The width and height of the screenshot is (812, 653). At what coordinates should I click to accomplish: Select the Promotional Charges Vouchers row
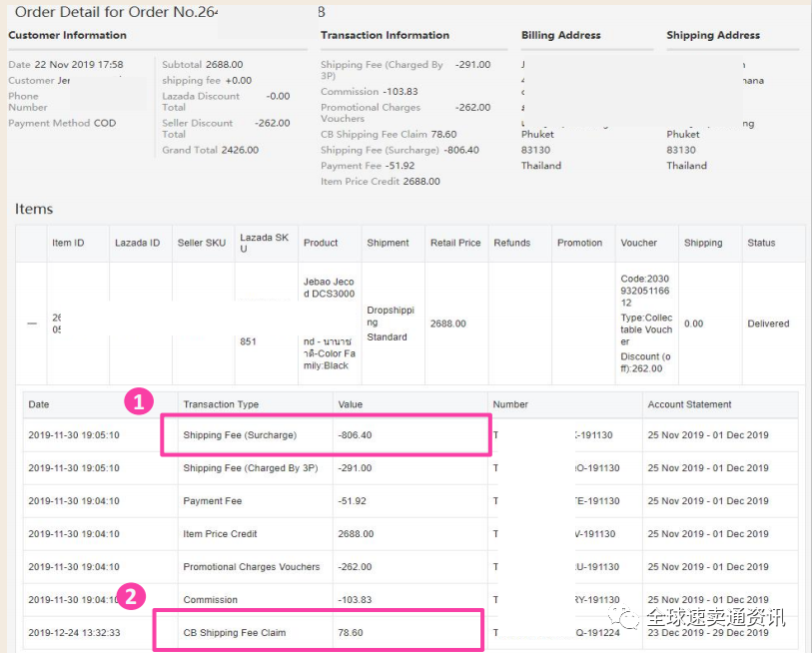pyautogui.click(x=251, y=567)
